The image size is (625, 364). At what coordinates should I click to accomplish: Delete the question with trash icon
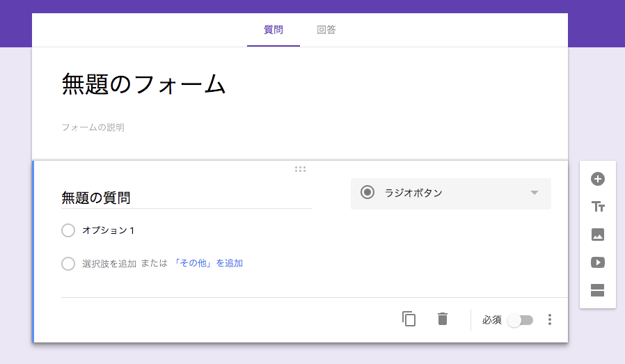(443, 319)
